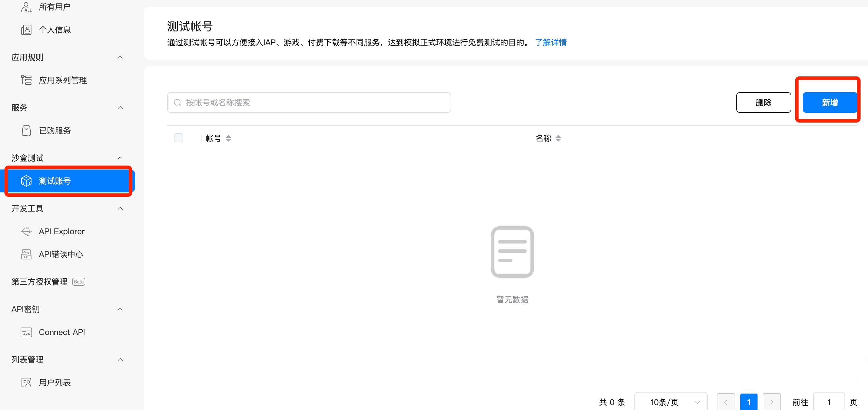Click the All Users sidebar icon
Screen dimensions: 868x410
(x=26, y=7)
